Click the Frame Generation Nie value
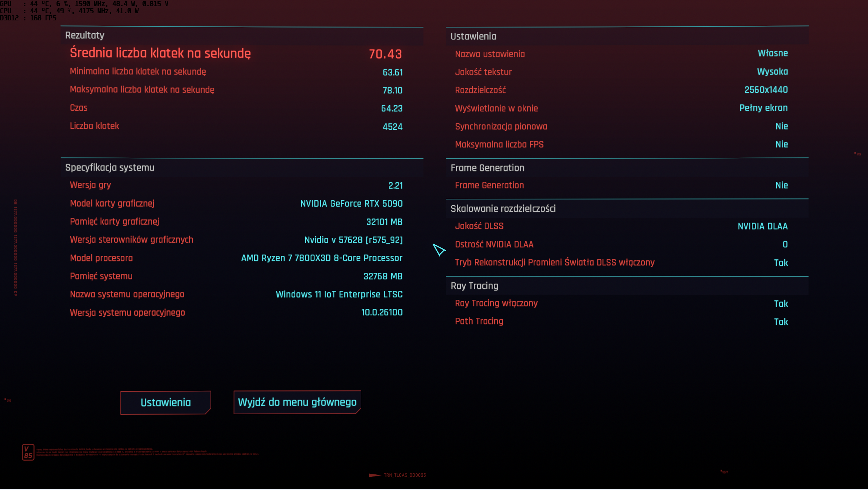868x490 pixels. pyautogui.click(x=781, y=186)
